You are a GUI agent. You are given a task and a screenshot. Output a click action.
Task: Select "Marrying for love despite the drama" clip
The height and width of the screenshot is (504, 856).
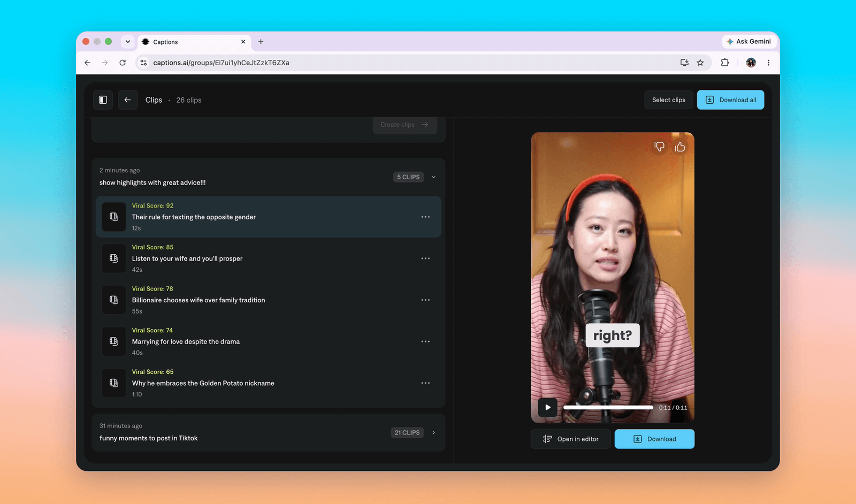269,341
